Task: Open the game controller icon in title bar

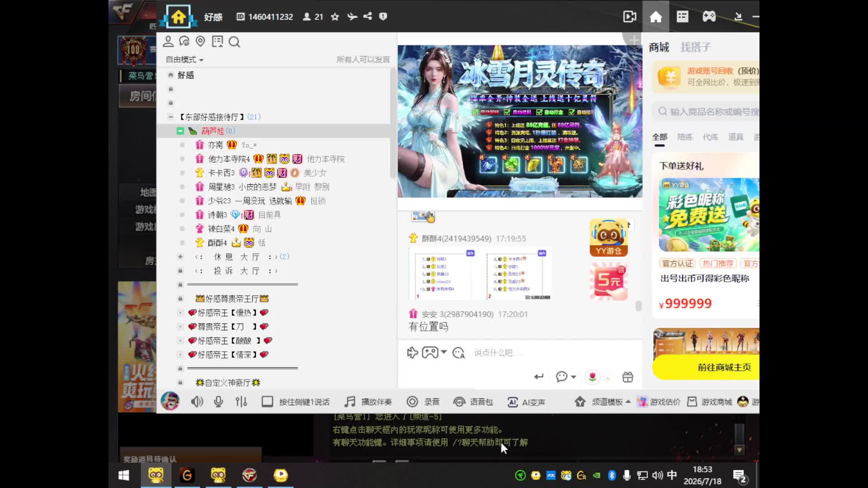Action: pyautogui.click(x=709, y=17)
